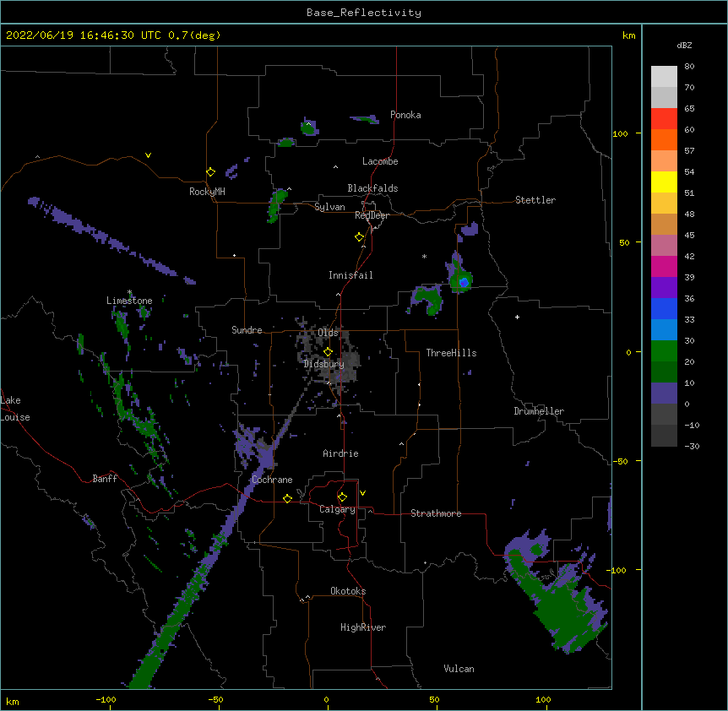728x711 pixels.
Task: Select the Okotoks label
Action: click(348, 591)
